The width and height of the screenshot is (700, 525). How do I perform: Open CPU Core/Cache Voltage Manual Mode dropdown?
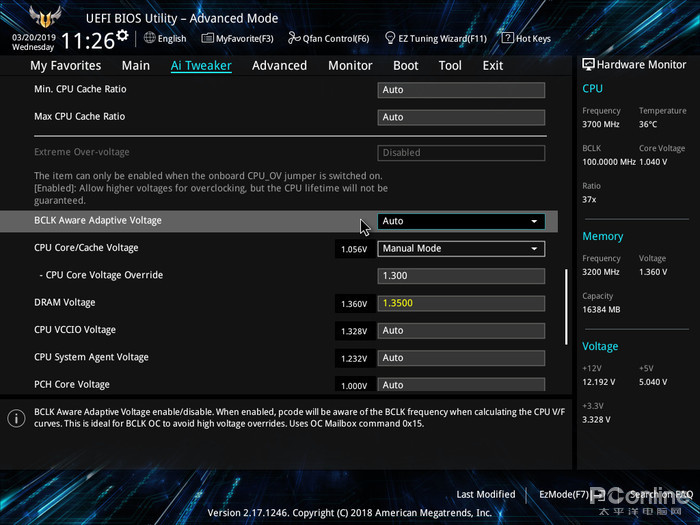461,249
